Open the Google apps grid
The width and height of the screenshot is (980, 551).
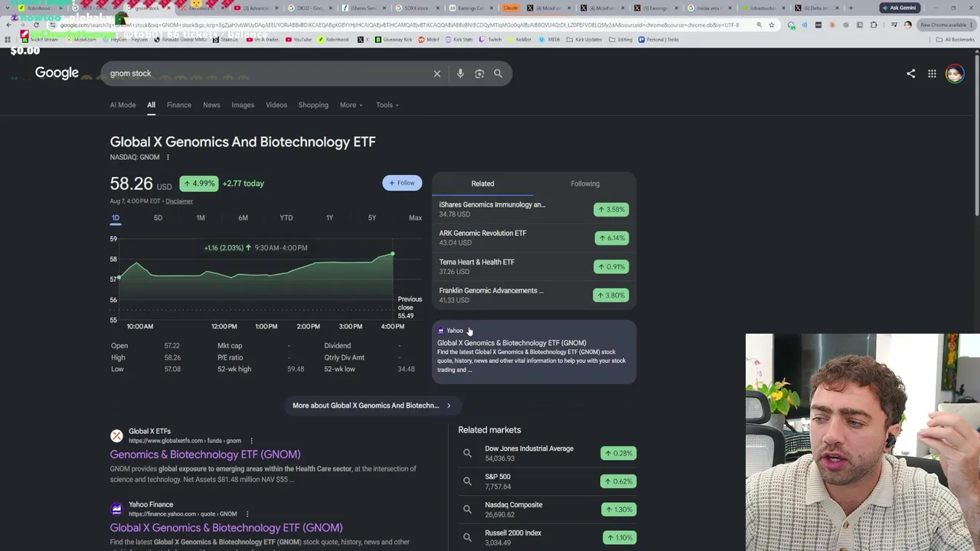932,73
